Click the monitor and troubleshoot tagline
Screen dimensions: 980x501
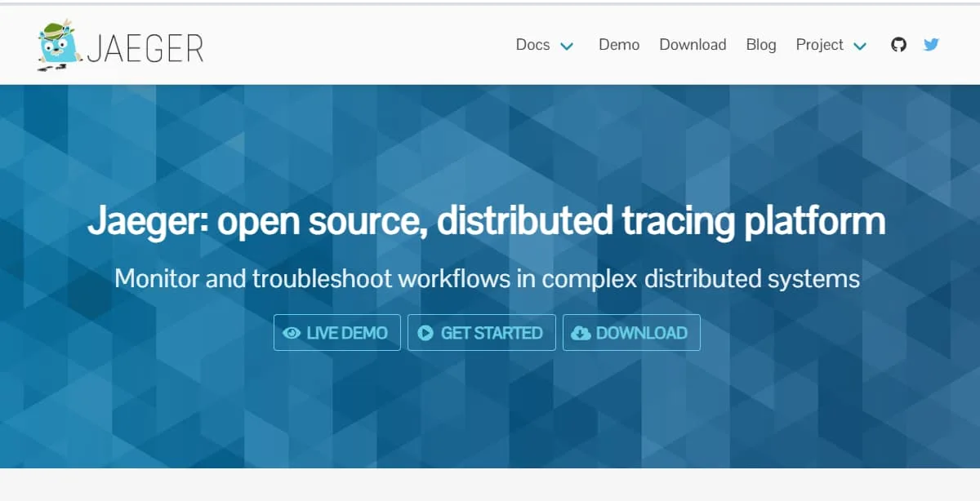click(x=488, y=278)
